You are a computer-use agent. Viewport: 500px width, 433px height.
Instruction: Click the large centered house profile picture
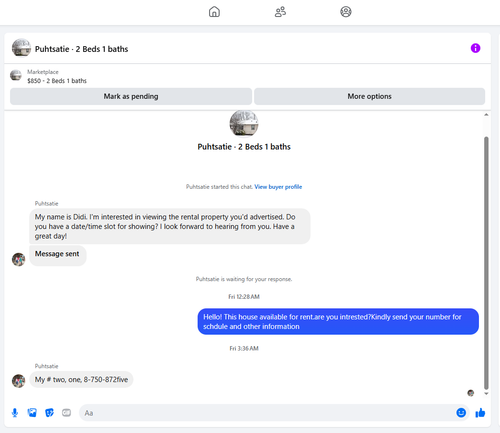(x=244, y=123)
